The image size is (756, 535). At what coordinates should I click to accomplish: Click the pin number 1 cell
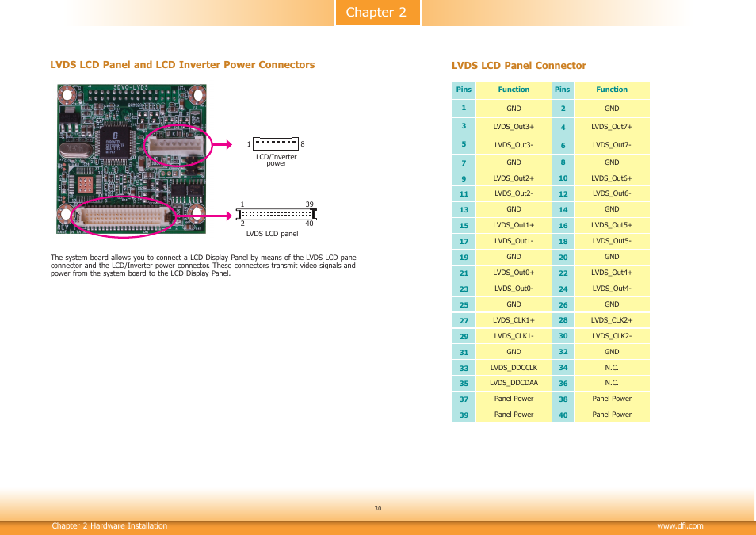coord(464,108)
